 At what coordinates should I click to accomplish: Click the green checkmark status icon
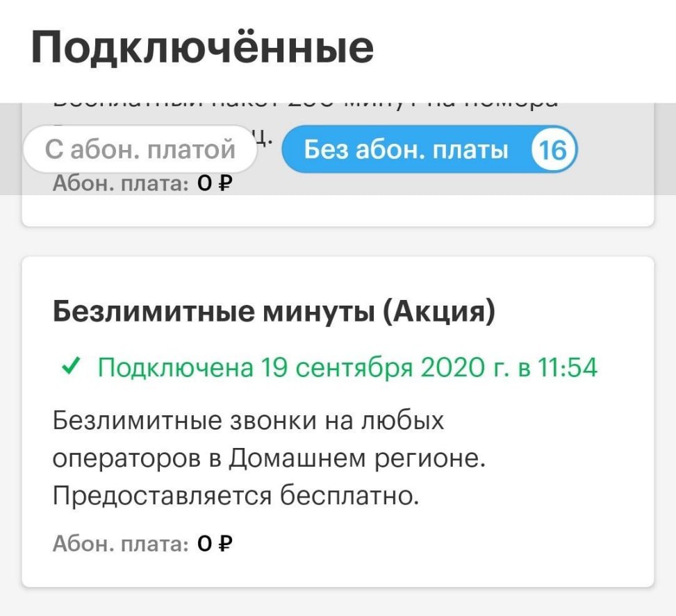[70, 366]
